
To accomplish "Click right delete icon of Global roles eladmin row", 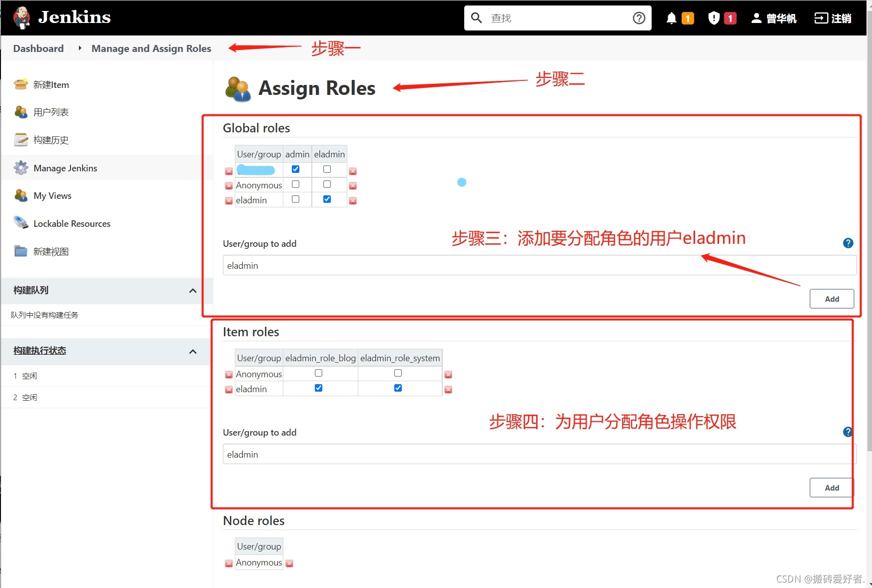I will (x=353, y=201).
